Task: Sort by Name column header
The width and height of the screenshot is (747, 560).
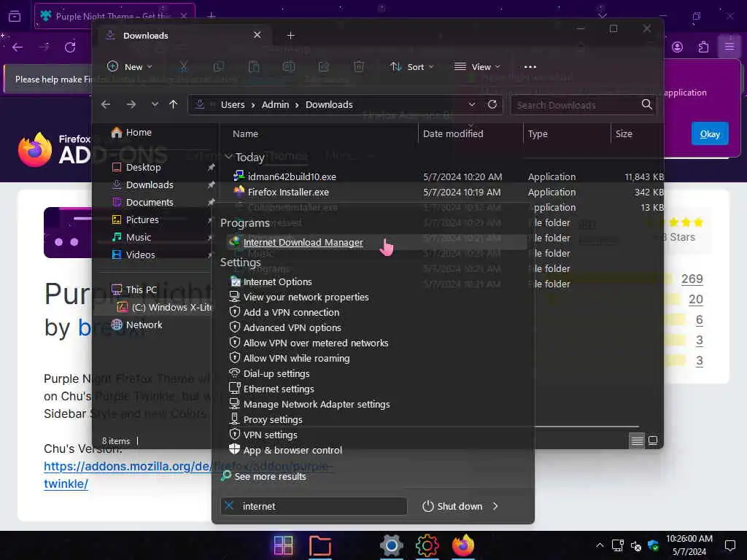Action: click(245, 134)
